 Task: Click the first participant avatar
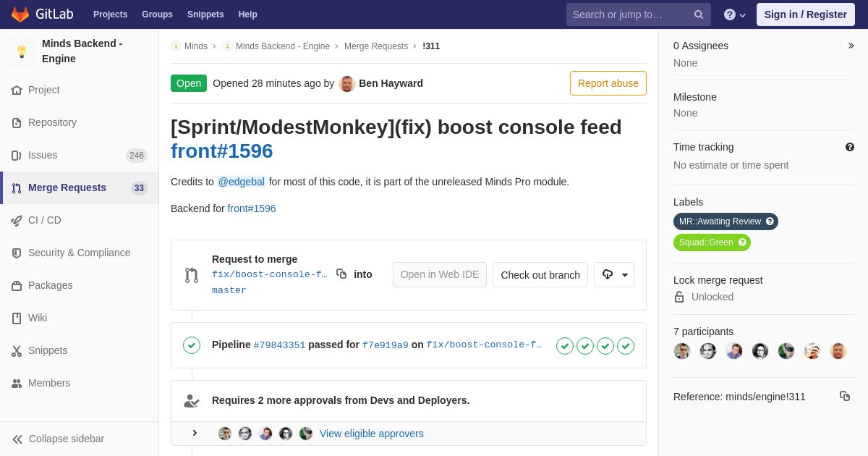click(x=682, y=351)
